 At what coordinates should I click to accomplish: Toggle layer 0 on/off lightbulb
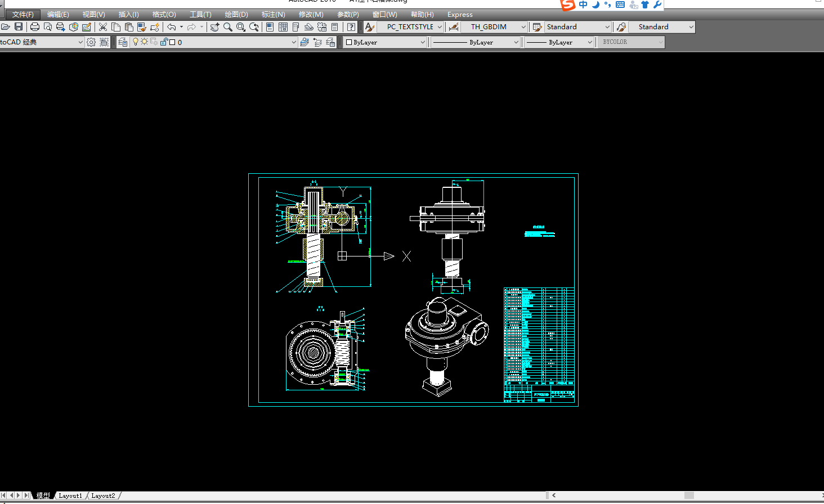135,42
